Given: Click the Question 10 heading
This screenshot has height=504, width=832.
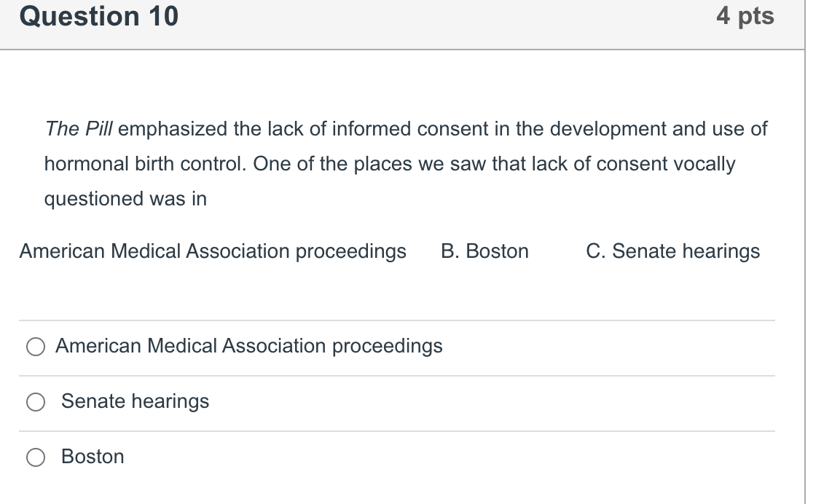Looking at the screenshot, I should pyautogui.click(x=99, y=17).
